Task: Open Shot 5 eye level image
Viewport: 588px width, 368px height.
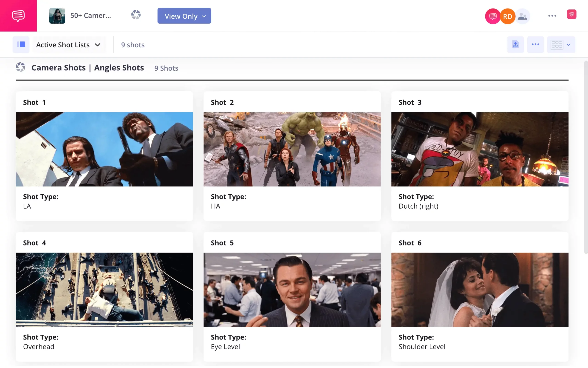Action: (x=292, y=290)
